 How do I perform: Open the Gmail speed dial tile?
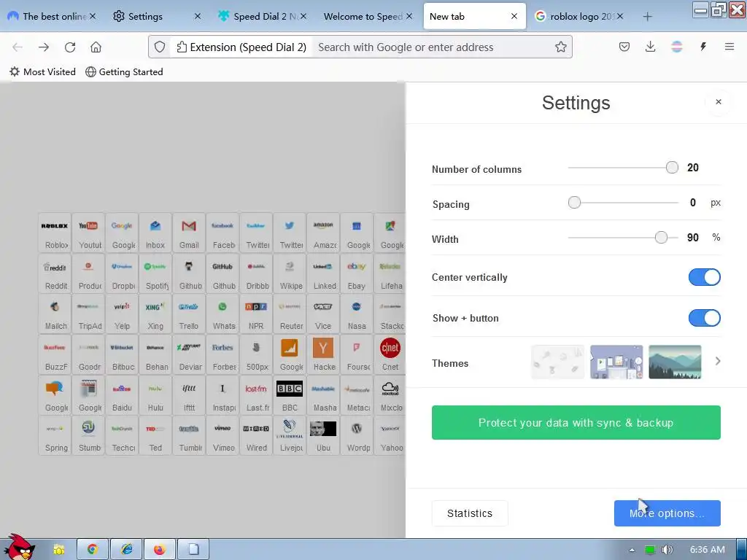pos(189,233)
